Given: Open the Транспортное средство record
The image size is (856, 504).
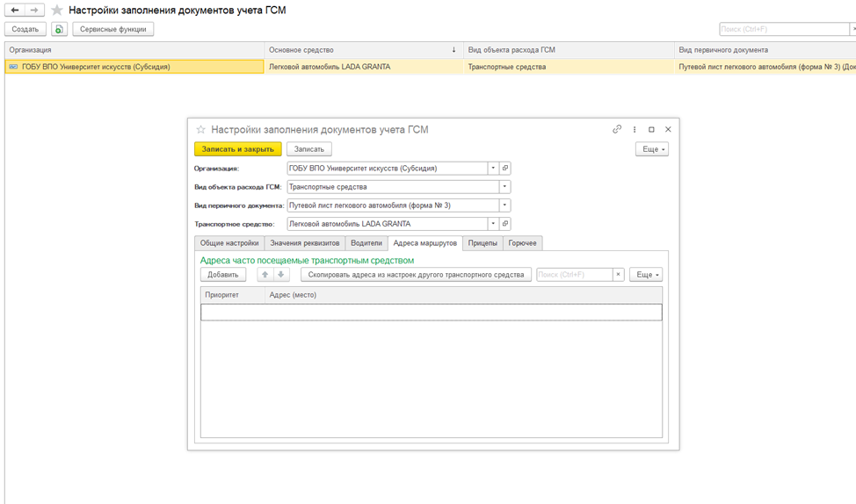Looking at the screenshot, I should [505, 224].
